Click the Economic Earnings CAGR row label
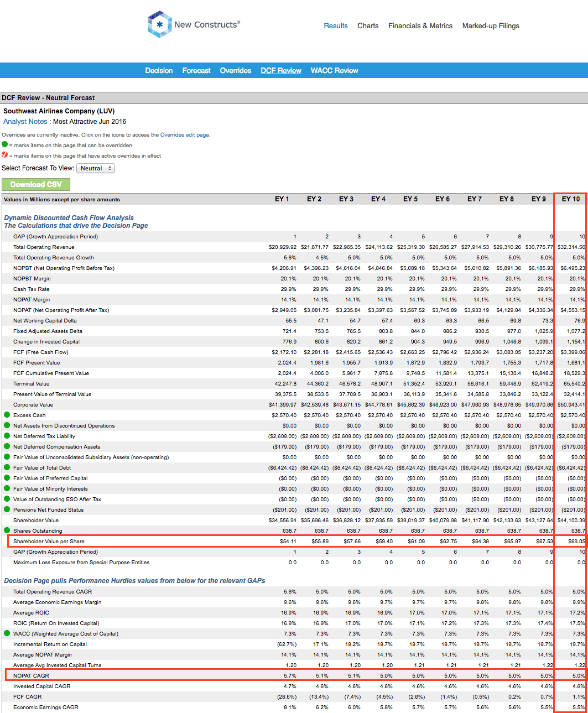The image size is (588, 713). (x=46, y=707)
